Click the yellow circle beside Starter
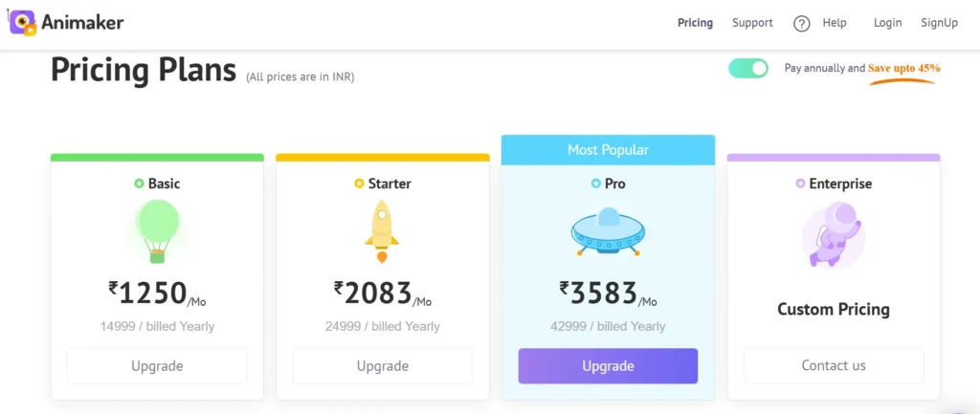The image size is (980, 414). click(x=359, y=184)
